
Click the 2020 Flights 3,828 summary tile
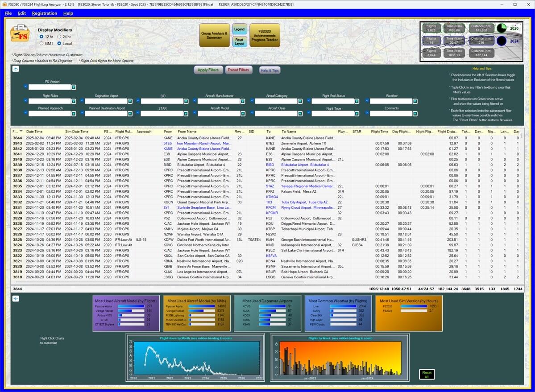[431, 28]
